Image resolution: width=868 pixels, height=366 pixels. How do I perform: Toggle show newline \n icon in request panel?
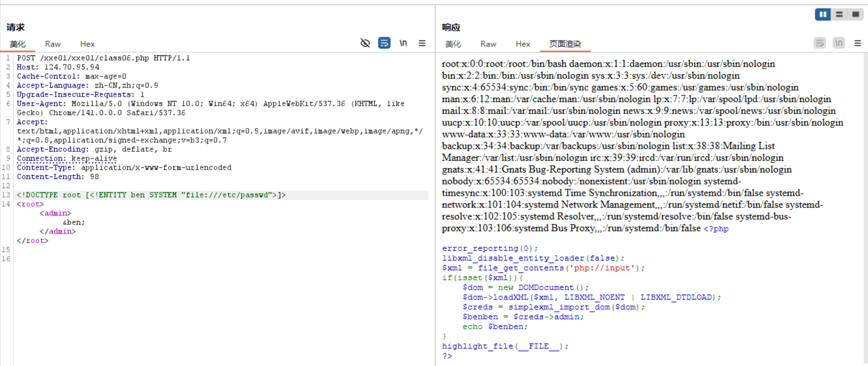pyautogui.click(x=403, y=43)
